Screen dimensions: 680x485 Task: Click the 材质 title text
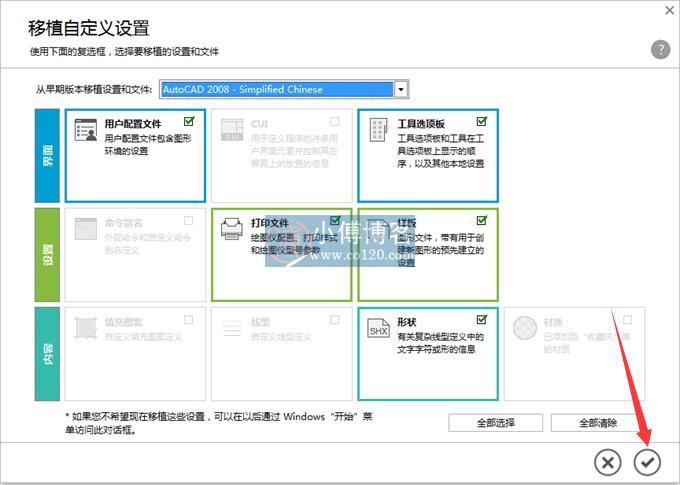(x=553, y=322)
